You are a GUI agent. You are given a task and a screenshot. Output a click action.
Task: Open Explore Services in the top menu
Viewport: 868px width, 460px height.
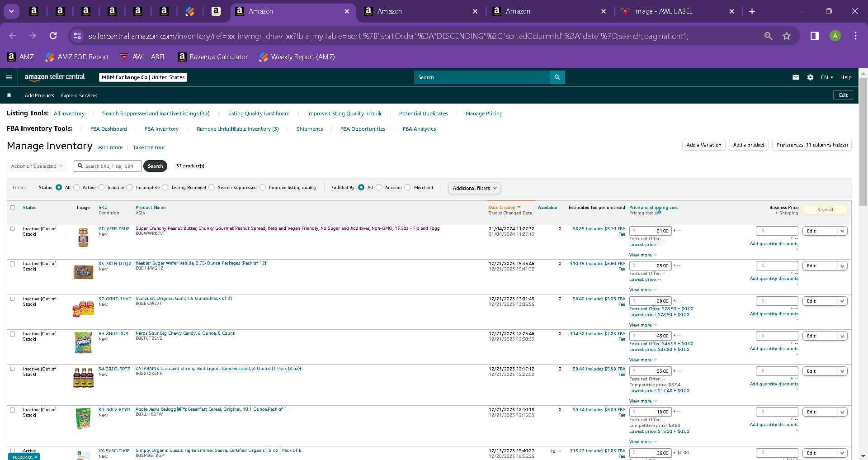point(79,95)
